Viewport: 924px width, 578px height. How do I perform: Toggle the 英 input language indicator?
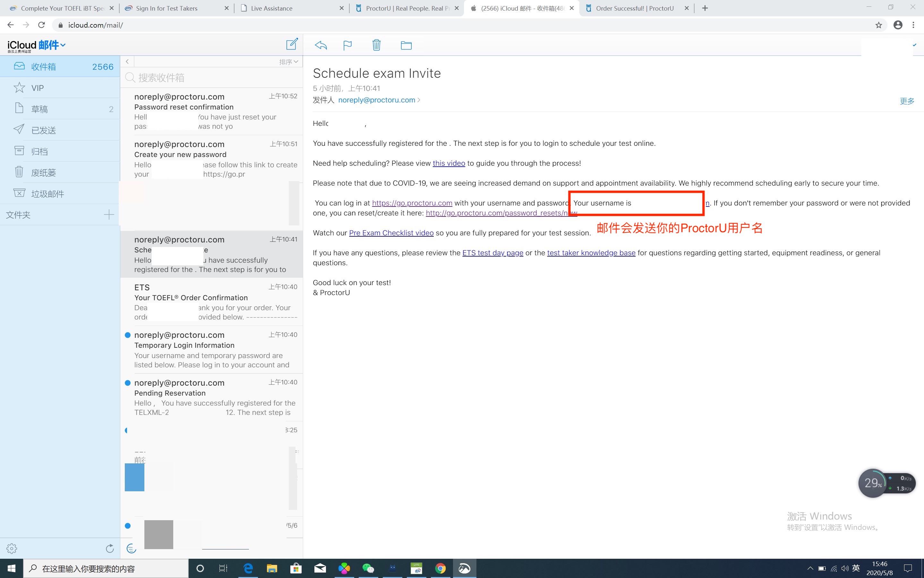(x=856, y=568)
